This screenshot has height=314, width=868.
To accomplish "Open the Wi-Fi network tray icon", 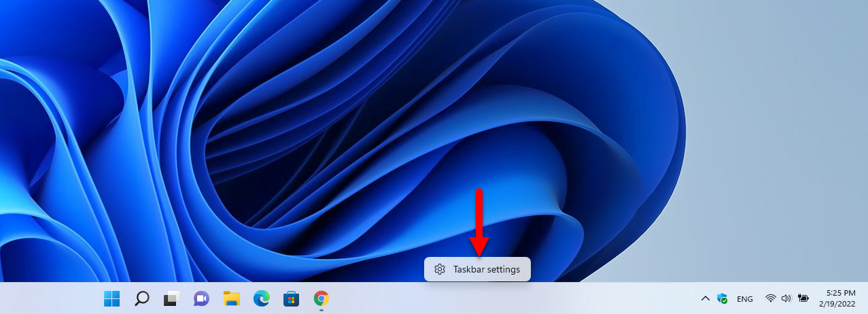I will 771,298.
